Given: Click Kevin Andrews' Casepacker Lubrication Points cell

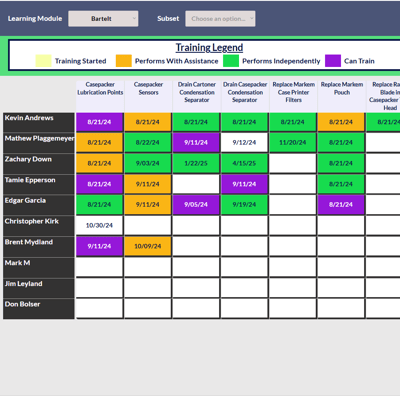Looking at the screenshot, I should tap(99, 122).
